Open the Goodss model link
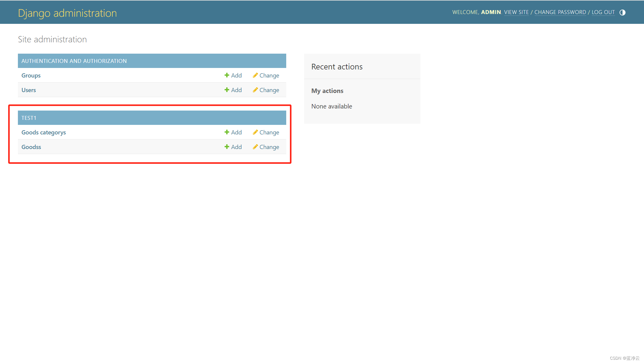Image resolution: width=644 pixels, height=363 pixels. coord(31,147)
